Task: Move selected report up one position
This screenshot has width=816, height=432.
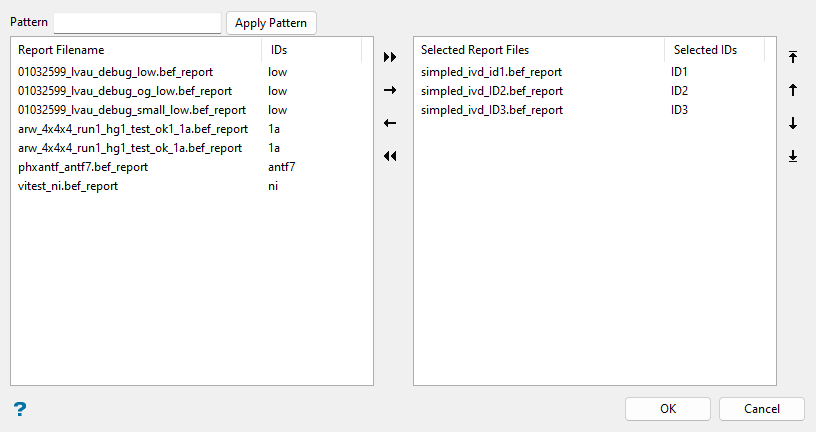Action: (x=793, y=90)
